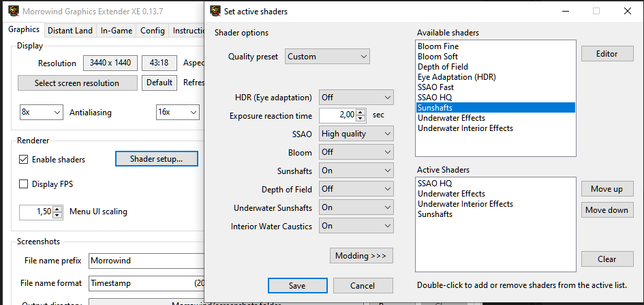Switch to the Config tab
Image resolution: width=644 pixels, height=305 pixels.
click(153, 31)
